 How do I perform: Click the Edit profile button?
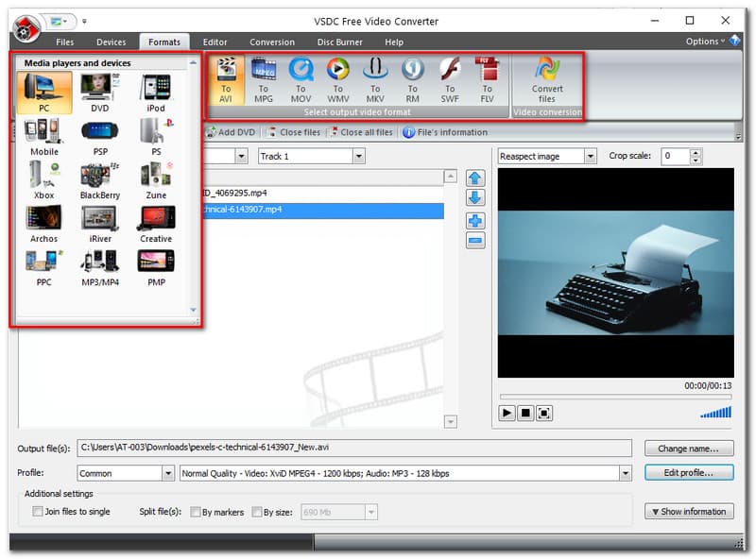(x=689, y=473)
